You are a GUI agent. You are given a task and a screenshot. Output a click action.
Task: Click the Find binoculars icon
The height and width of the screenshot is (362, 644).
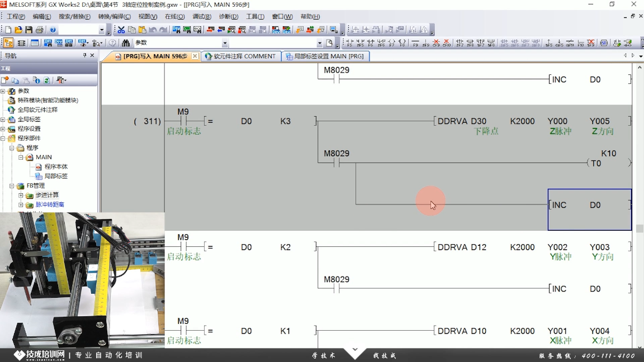[126, 42]
